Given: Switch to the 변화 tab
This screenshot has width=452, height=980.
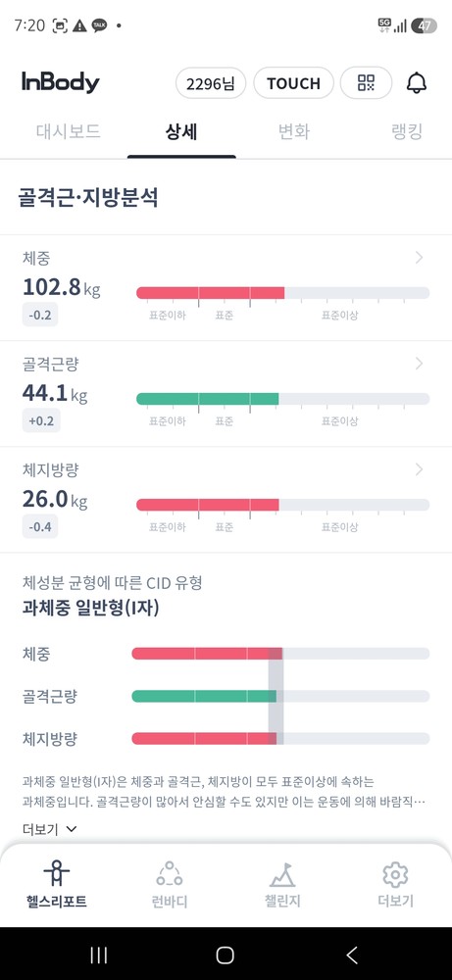Looking at the screenshot, I should tap(294, 132).
